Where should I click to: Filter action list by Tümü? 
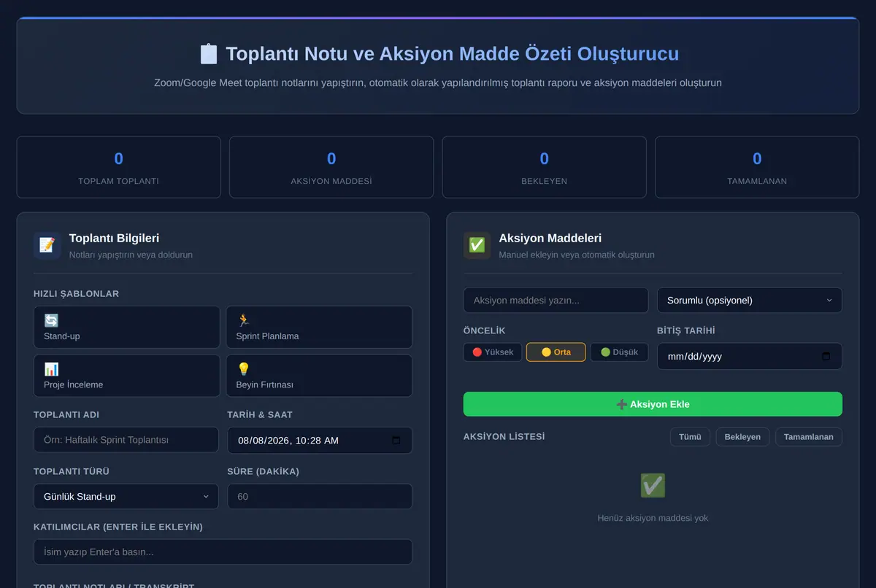(x=690, y=436)
